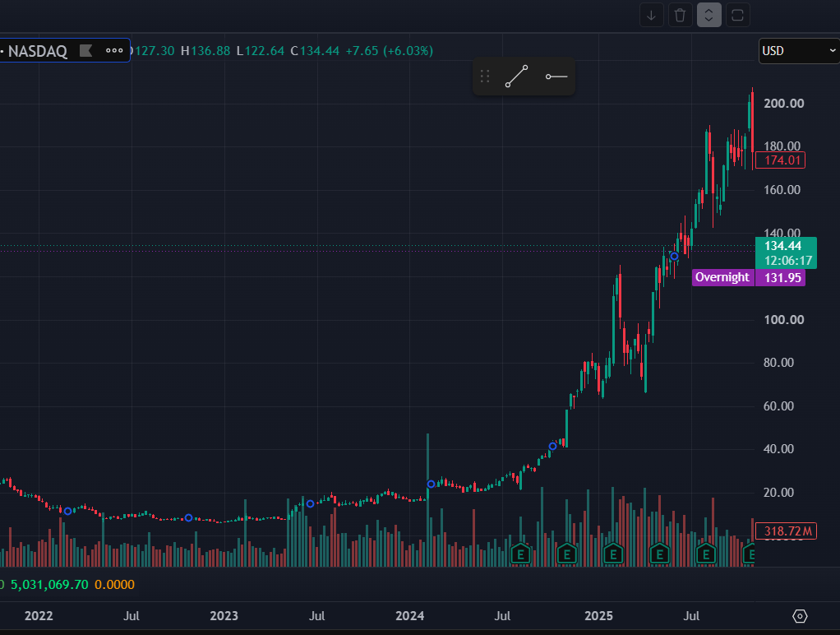Viewport: 840px width, 635px height.
Task: Click the 2023 label on time axis
Action: click(224, 616)
